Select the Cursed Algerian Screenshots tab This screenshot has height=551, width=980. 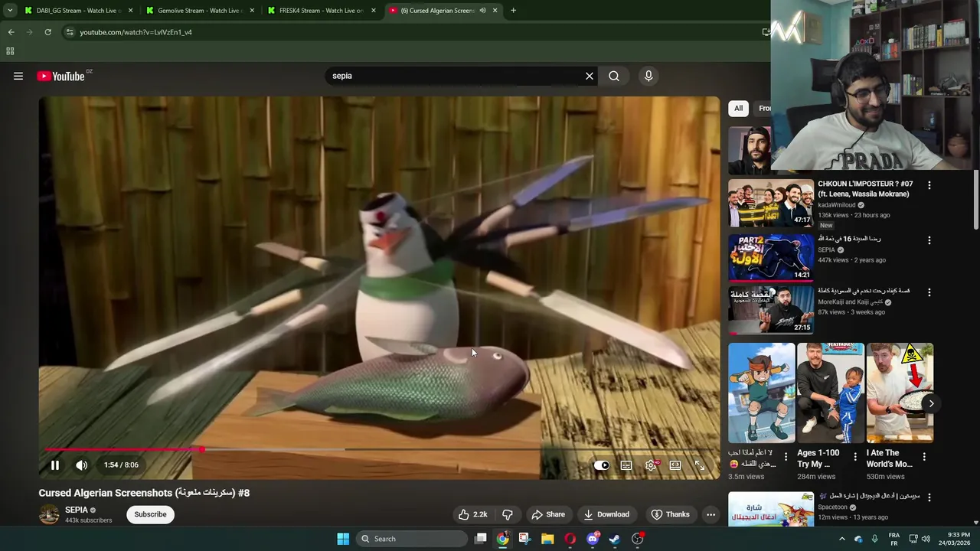coord(436,11)
